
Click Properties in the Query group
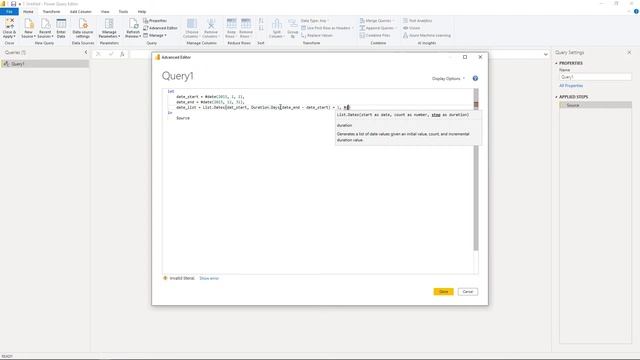[155, 20]
